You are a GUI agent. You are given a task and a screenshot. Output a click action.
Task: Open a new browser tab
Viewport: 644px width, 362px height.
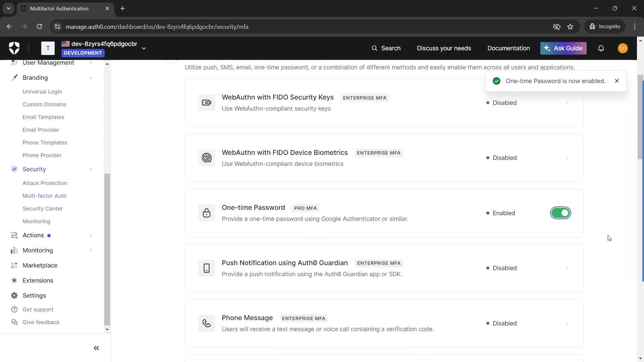tap(123, 8)
